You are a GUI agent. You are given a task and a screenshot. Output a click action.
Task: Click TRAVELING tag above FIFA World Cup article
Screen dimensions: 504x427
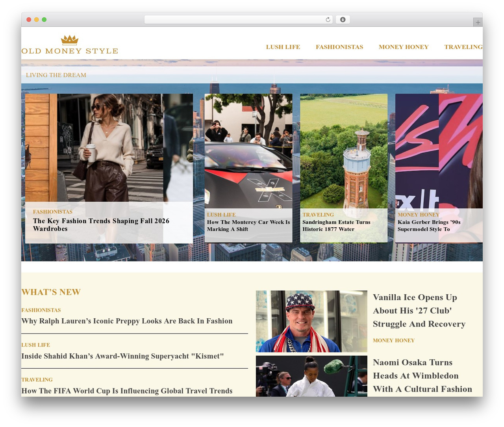(37, 380)
